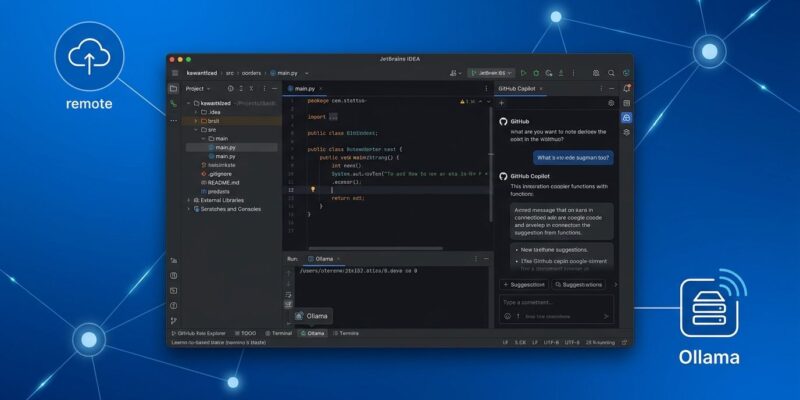Open GitHub Explorer bottom tab
The image size is (800, 400).
coord(198,333)
